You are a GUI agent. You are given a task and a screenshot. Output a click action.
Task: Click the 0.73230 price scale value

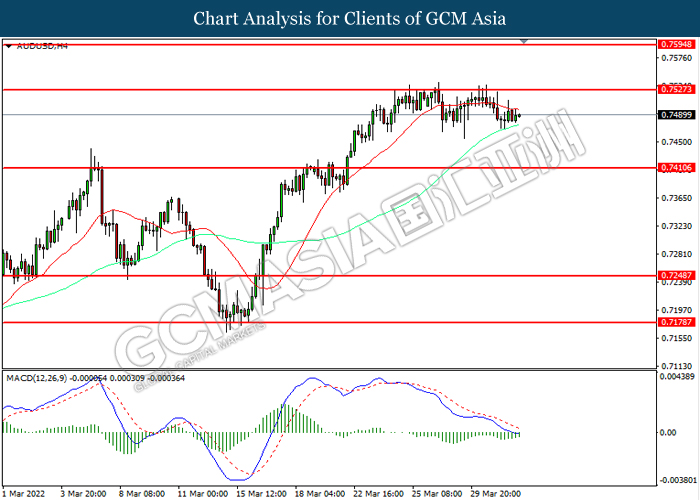pos(676,226)
